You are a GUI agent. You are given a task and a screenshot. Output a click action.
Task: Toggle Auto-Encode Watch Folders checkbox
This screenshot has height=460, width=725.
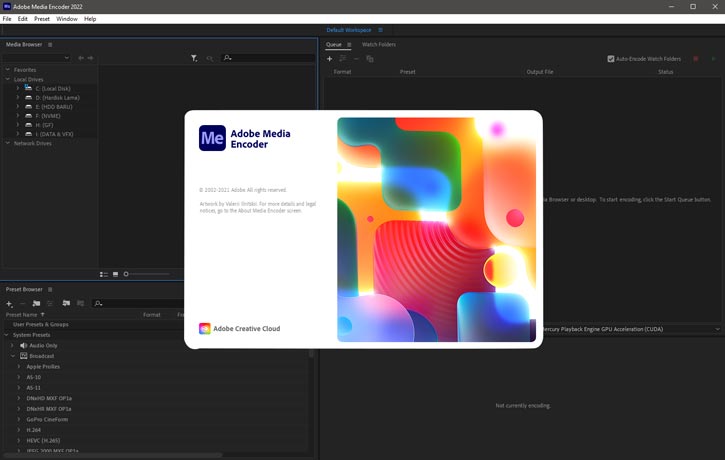click(x=611, y=59)
